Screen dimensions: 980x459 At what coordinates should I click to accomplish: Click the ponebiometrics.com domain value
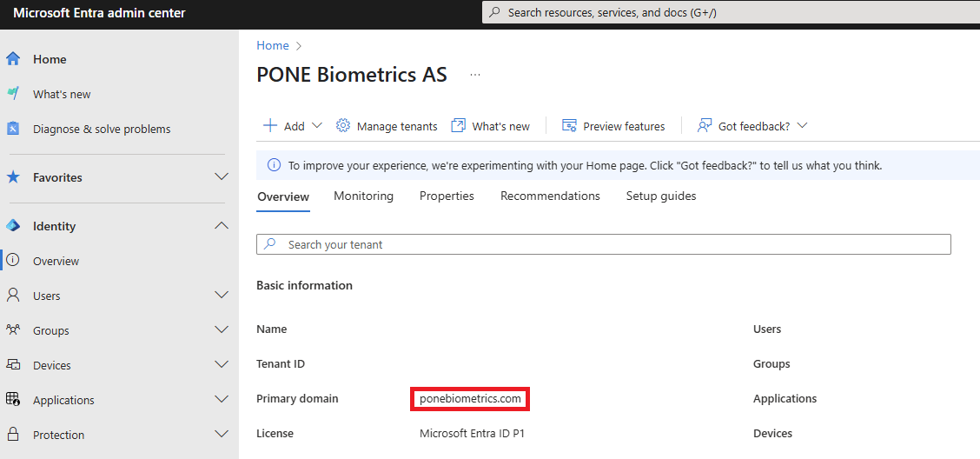pos(470,398)
